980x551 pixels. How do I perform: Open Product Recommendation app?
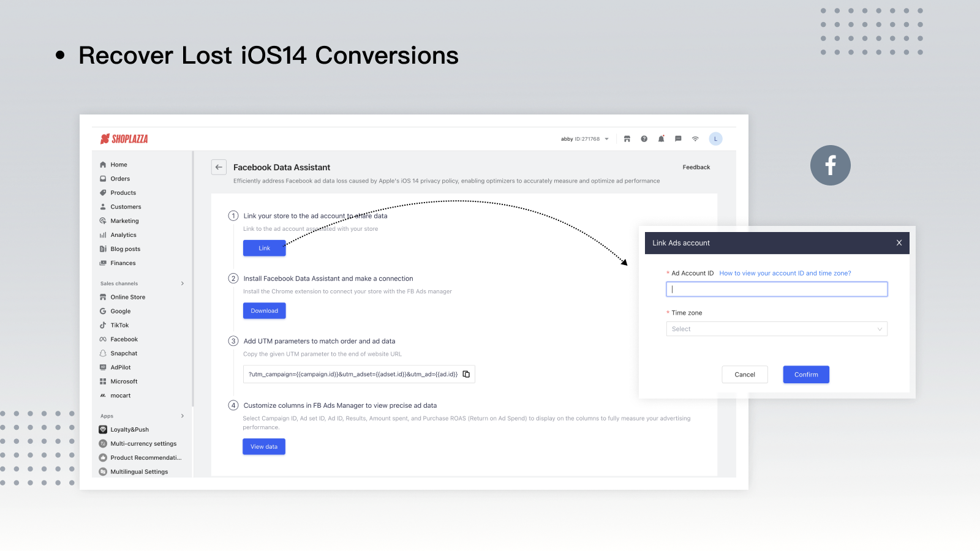coord(146,458)
